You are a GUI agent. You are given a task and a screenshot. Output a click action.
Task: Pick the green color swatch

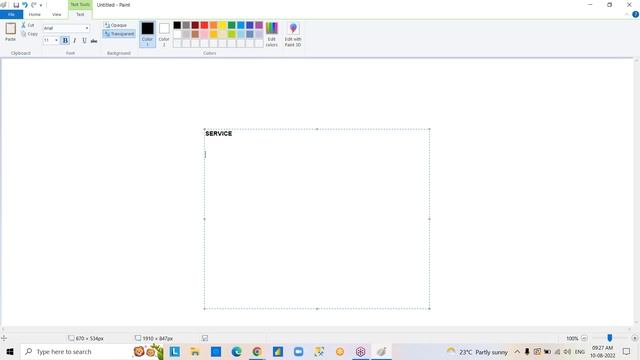pos(231,25)
